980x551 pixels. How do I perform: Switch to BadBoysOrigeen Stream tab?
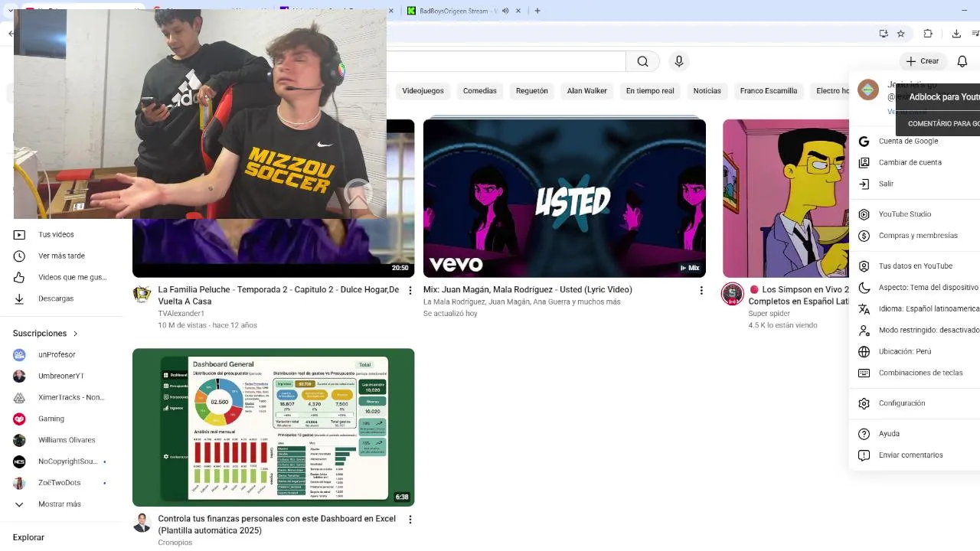(x=459, y=11)
